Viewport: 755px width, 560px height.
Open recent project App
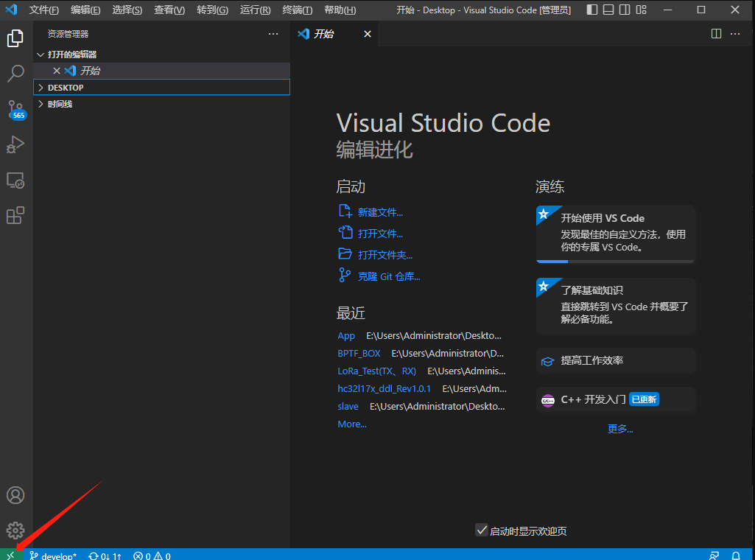346,335
